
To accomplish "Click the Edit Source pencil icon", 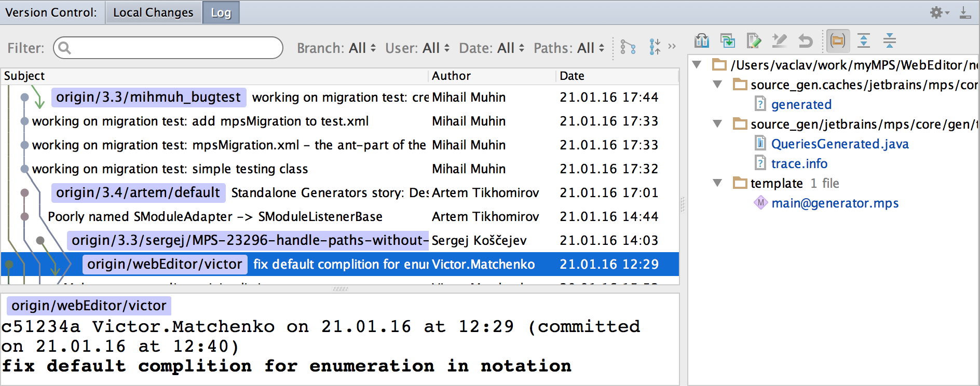I will [754, 40].
